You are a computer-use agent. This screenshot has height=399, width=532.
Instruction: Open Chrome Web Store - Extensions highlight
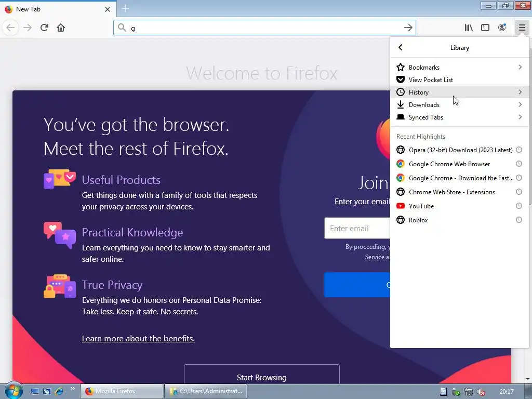(x=460, y=192)
